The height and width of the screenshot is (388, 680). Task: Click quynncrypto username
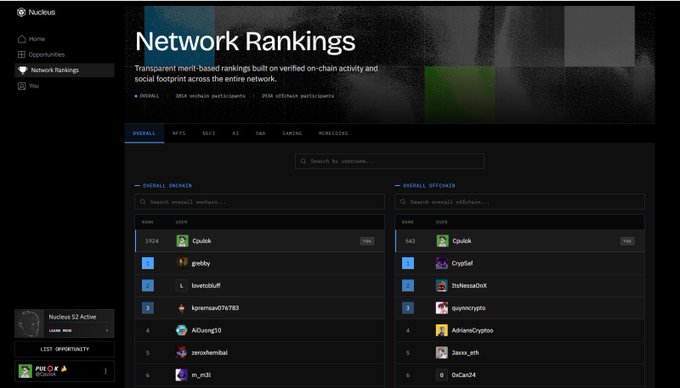(x=469, y=308)
